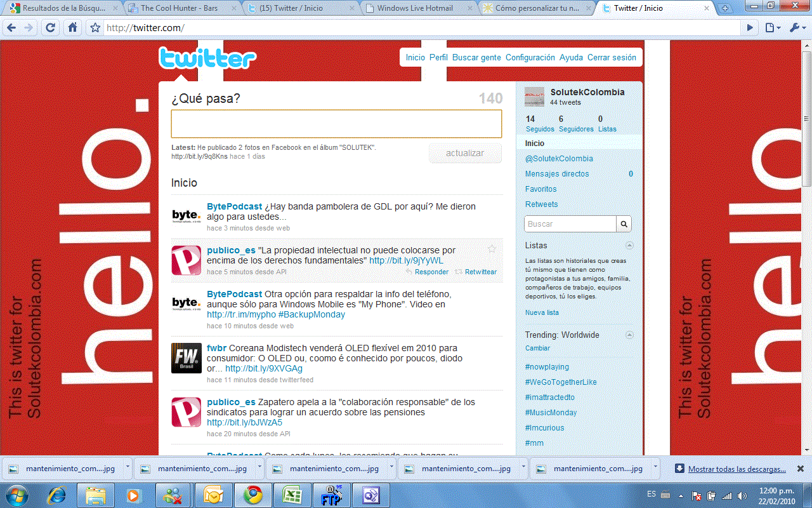Open dropdown of third mantenimiento_com download
Viewport: 812px width, 508px height.
(x=391, y=466)
